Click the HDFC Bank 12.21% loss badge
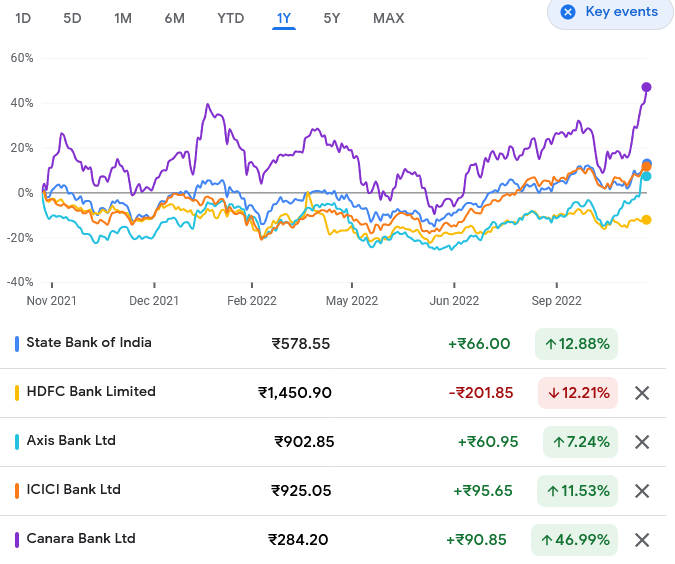Viewport: 675px width, 564px height. pos(578,393)
